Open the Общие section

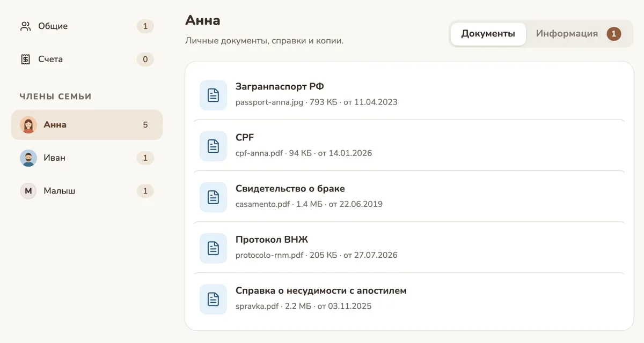coord(87,26)
